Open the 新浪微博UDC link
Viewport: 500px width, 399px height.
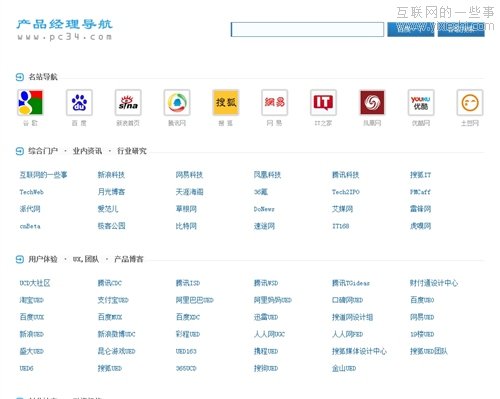[x=116, y=334]
